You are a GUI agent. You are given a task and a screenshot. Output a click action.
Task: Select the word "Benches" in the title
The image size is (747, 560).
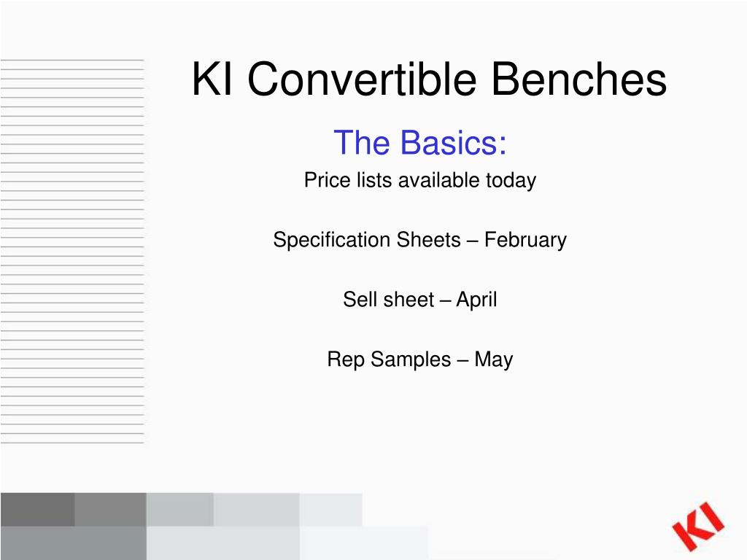(x=578, y=79)
